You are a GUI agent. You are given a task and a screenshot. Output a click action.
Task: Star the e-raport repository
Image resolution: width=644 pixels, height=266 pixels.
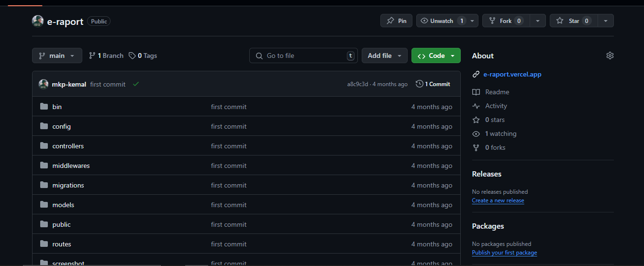coord(574,21)
